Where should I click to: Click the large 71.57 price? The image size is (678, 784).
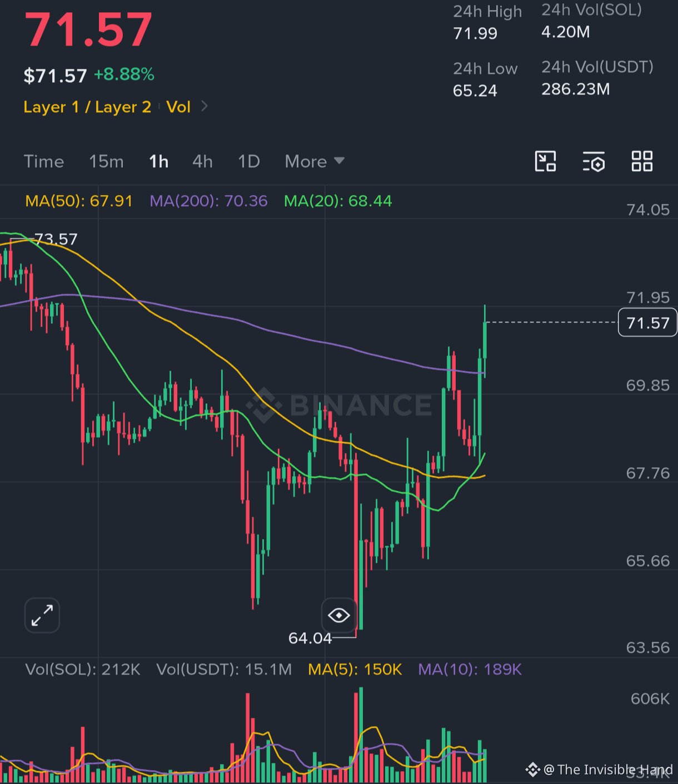tap(88, 29)
